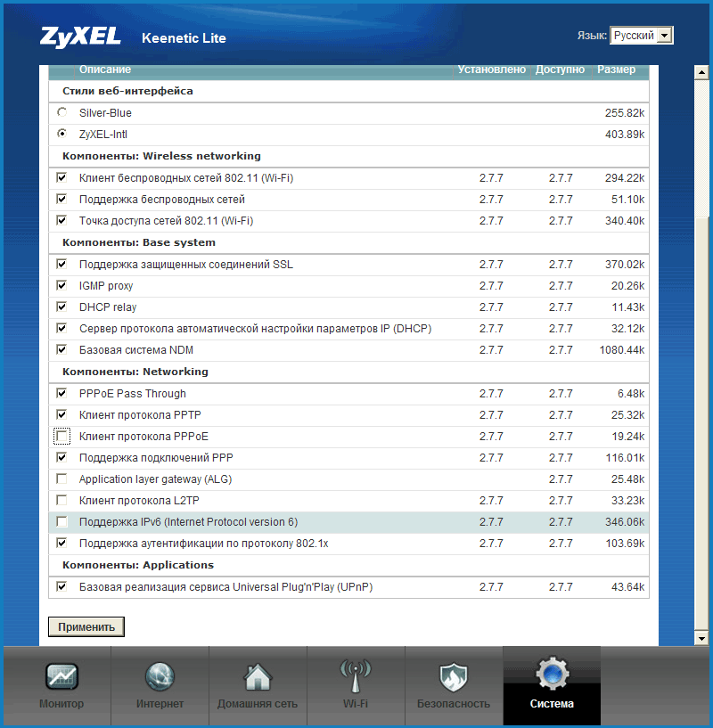
Task: Enable Клиент протокола PPPoE checkbox
Action: tap(61, 436)
